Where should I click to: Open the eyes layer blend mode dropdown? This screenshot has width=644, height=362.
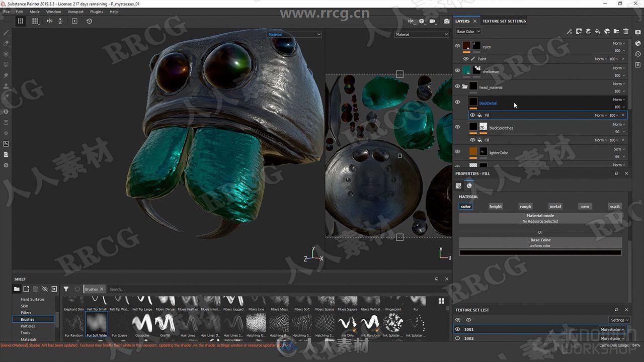pos(619,43)
